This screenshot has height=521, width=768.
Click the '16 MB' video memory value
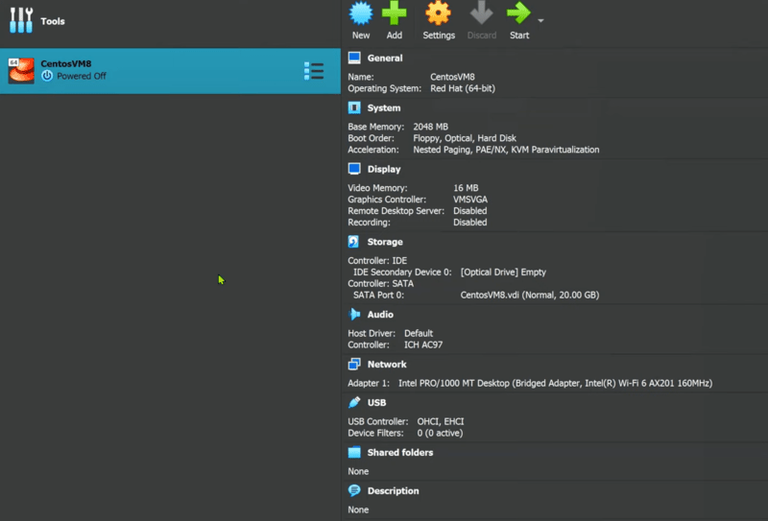466,188
